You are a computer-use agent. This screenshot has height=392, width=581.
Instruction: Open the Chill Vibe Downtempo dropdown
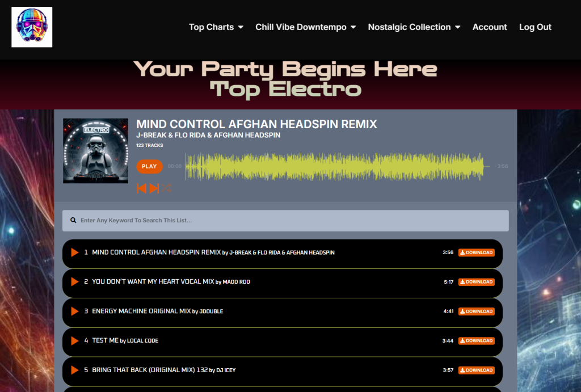[x=306, y=27]
